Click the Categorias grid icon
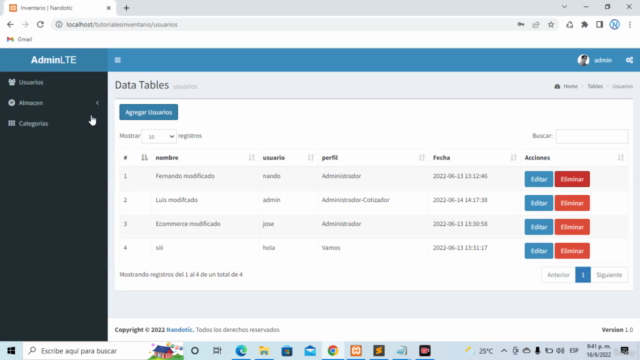Viewport: 640px width, 360px height. pos(11,123)
